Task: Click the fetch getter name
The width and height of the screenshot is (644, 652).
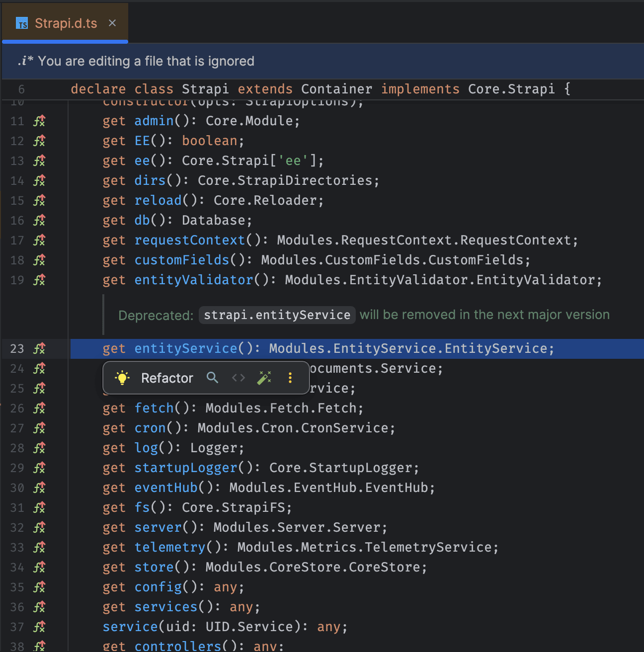Action: click(x=154, y=408)
